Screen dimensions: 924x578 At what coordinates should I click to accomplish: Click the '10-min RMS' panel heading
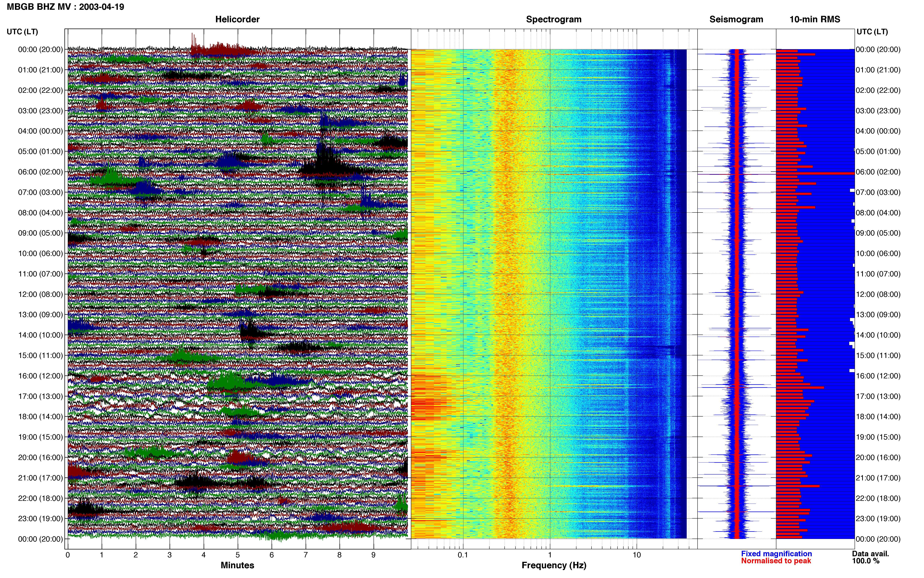pyautogui.click(x=815, y=19)
